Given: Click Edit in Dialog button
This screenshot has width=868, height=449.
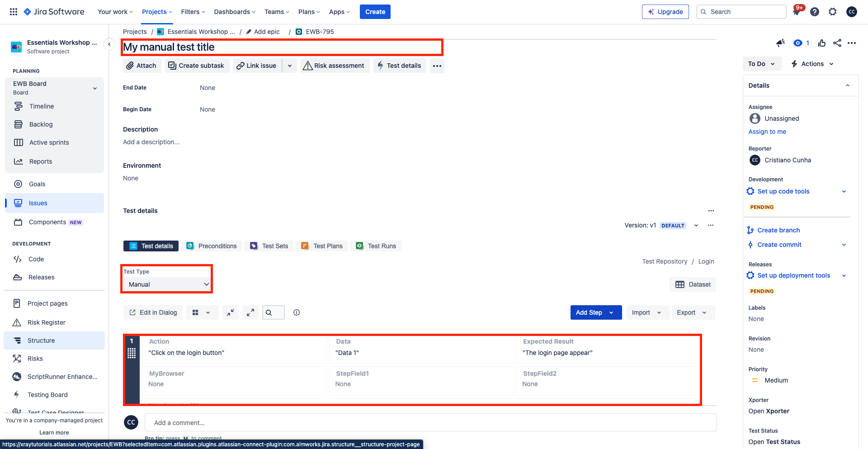Looking at the screenshot, I should (153, 312).
